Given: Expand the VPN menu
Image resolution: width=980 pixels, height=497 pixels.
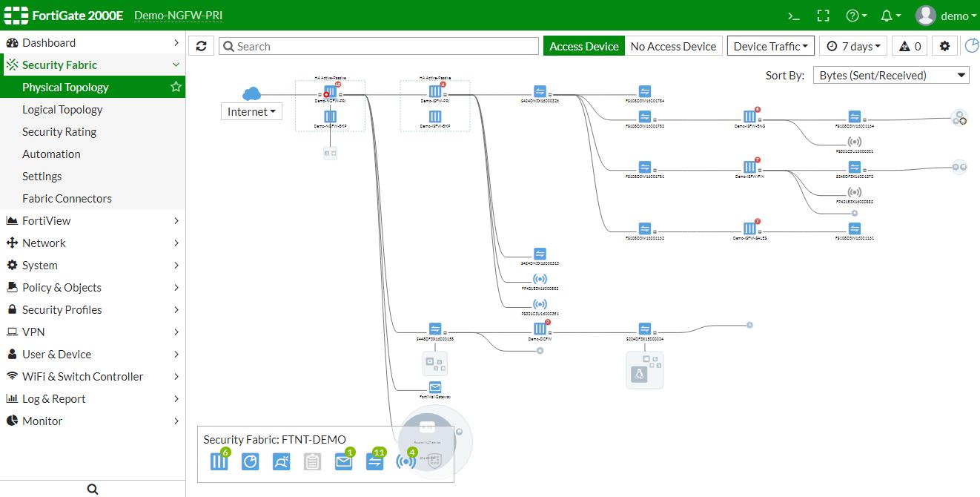Looking at the screenshot, I should coord(93,332).
